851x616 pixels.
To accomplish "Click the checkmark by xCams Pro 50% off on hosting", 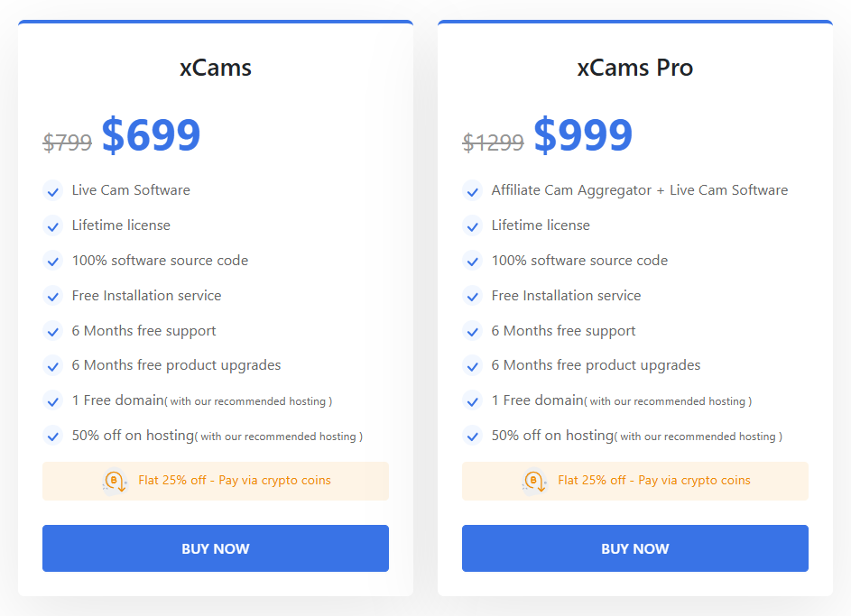I will (x=472, y=436).
